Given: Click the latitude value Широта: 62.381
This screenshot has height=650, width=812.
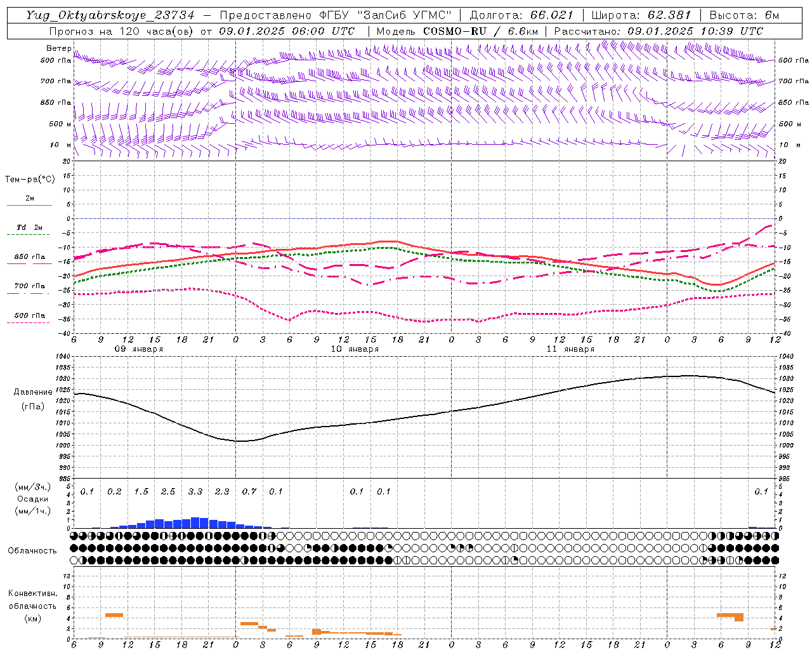Looking at the screenshot, I should click(641, 15).
